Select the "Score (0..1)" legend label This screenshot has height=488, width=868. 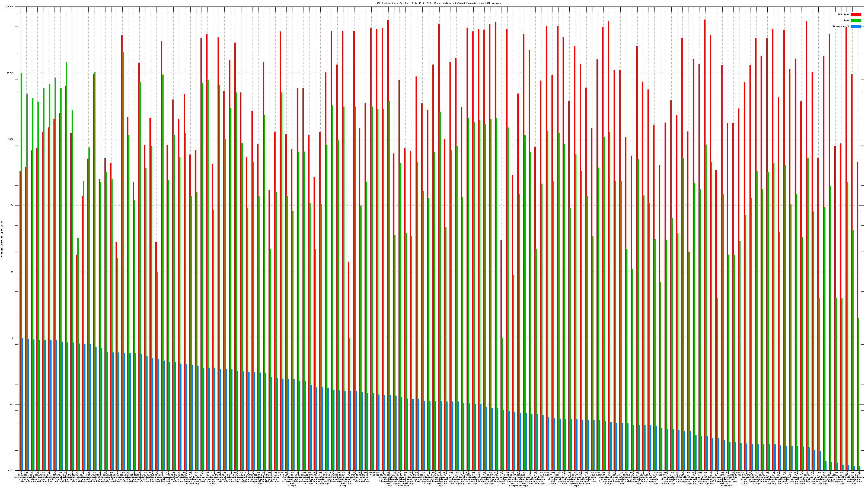click(x=841, y=26)
